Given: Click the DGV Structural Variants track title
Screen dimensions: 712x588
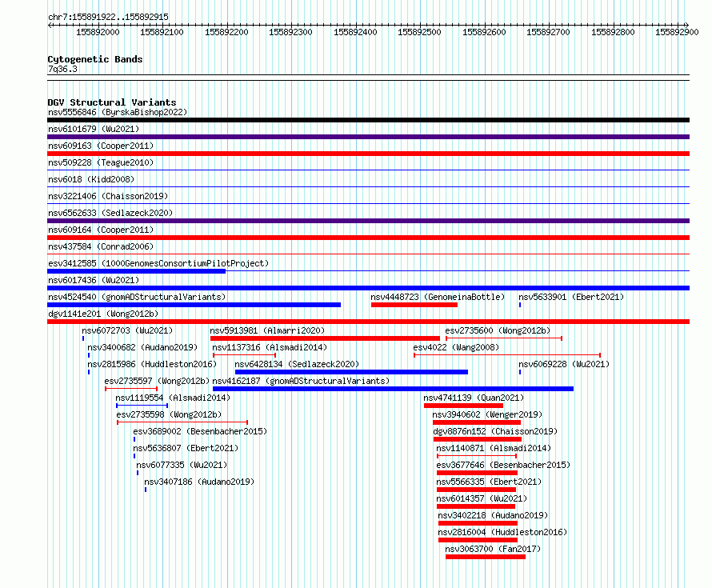Looking at the screenshot, I should [112, 102].
